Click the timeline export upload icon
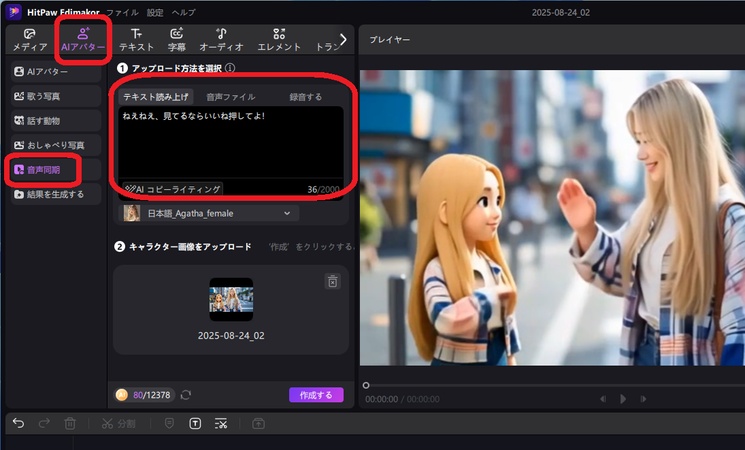This screenshot has width=745, height=450. pyautogui.click(x=258, y=423)
